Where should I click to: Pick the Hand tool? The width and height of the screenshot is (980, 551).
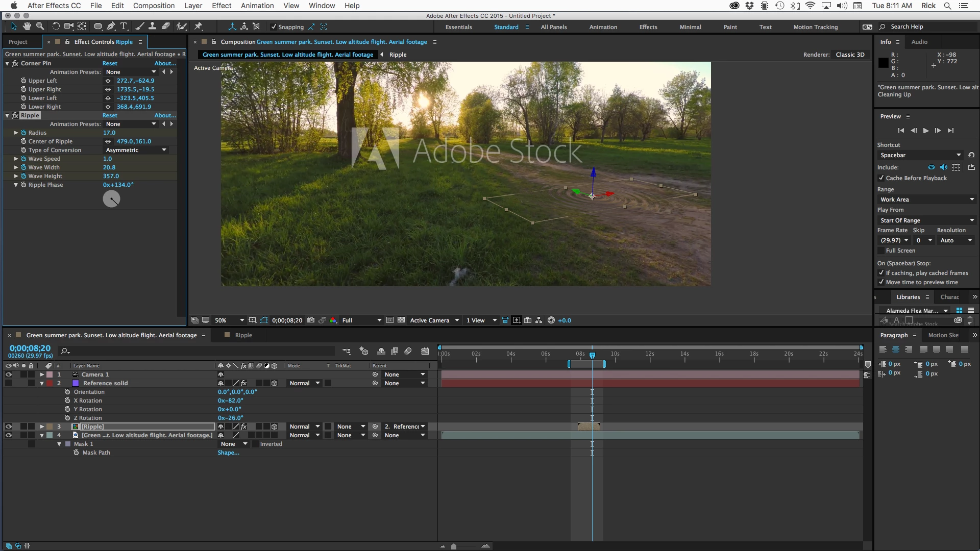[x=27, y=27]
